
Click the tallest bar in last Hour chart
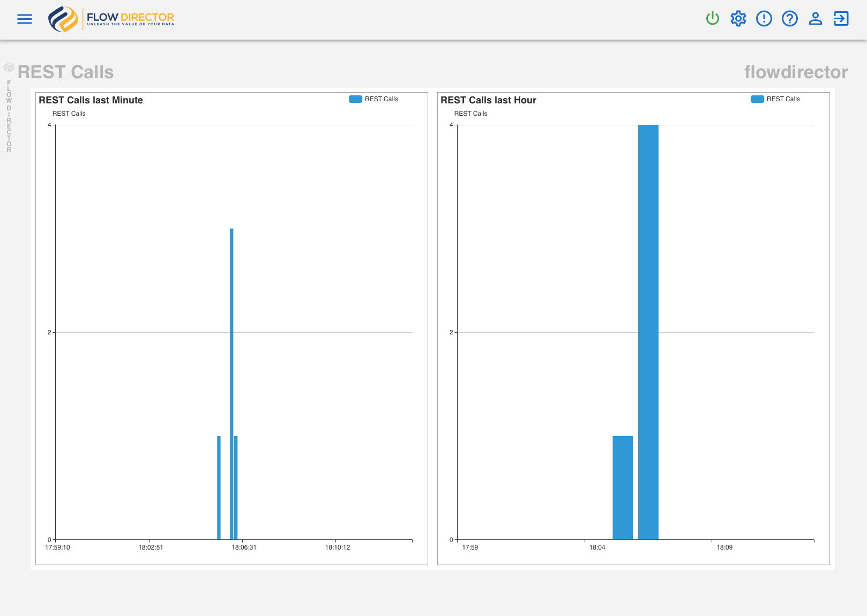click(648, 332)
